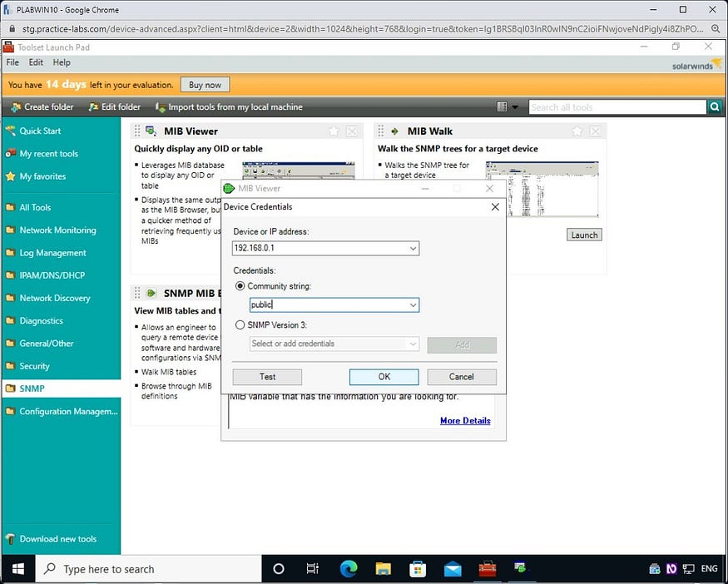The height and width of the screenshot is (584, 728).
Task: Favorite the MIB Viewer with its star
Action: [334, 131]
